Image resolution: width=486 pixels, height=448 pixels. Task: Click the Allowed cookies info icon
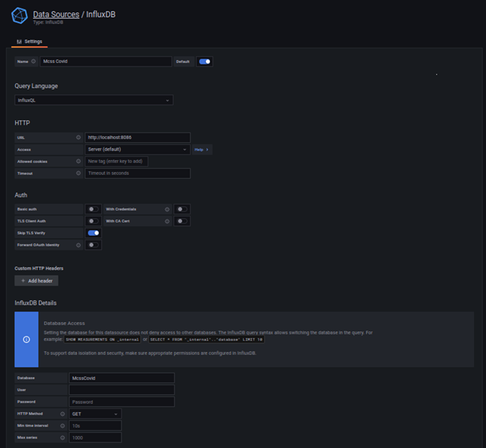click(x=78, y=161)
